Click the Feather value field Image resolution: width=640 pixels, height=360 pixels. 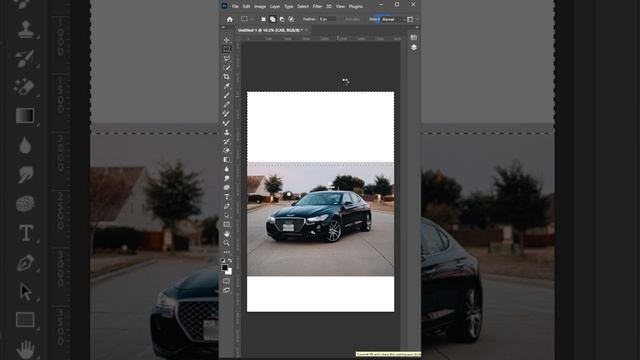click(327, 19)
